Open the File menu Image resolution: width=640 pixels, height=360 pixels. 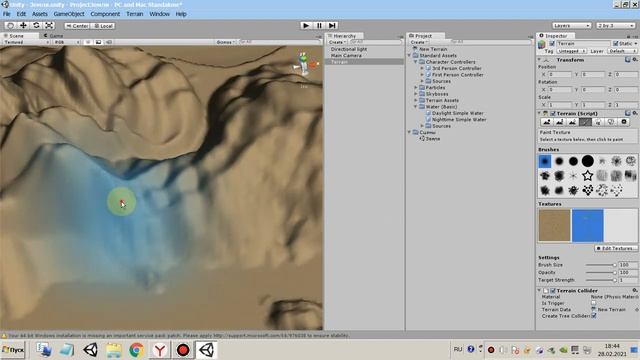(7, 14)
